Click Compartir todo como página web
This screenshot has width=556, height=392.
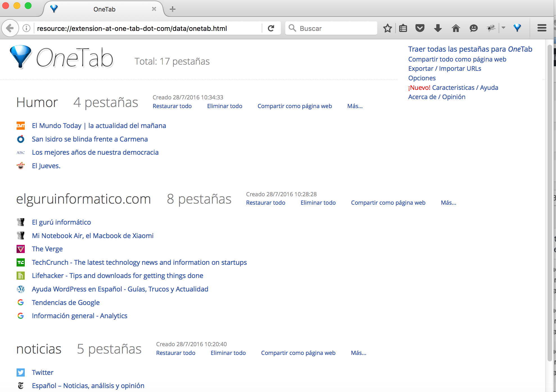pos(457,59)
